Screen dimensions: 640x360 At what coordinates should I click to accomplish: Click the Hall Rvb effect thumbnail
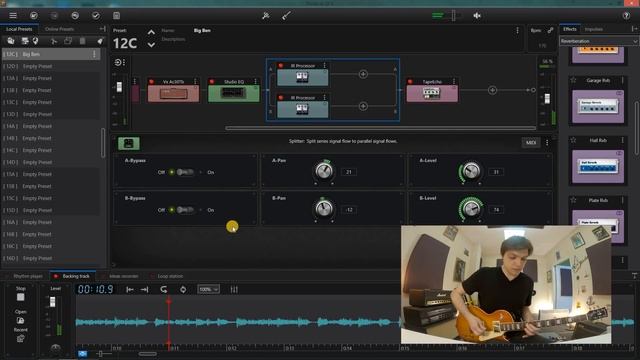(598, 167)
